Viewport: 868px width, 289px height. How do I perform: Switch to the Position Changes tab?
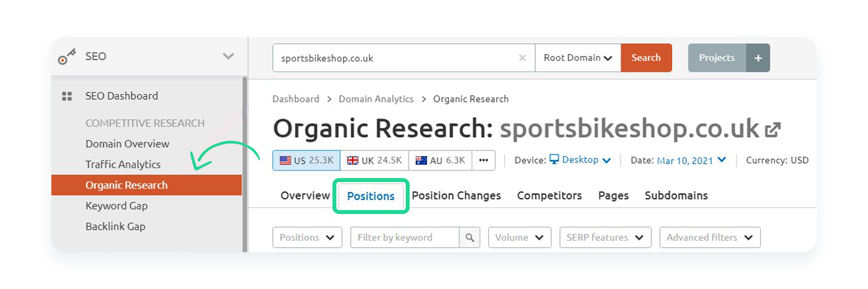point(456,196)
